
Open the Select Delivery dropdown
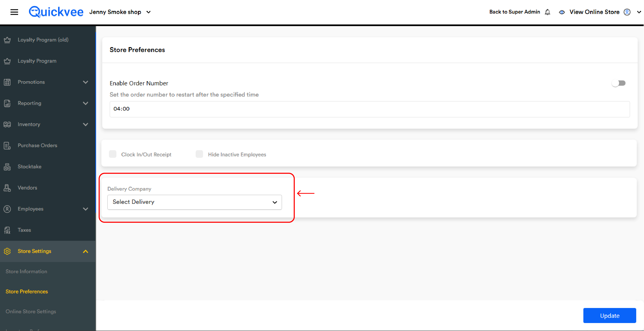[195, 202]
